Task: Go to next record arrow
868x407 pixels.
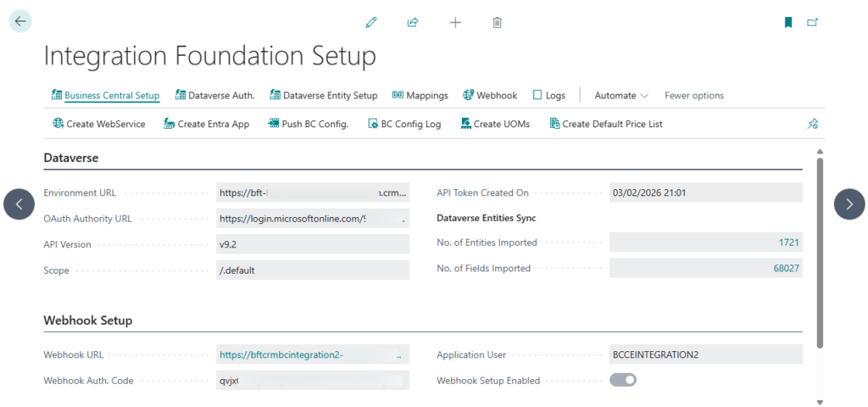Action: coord(849,203)
